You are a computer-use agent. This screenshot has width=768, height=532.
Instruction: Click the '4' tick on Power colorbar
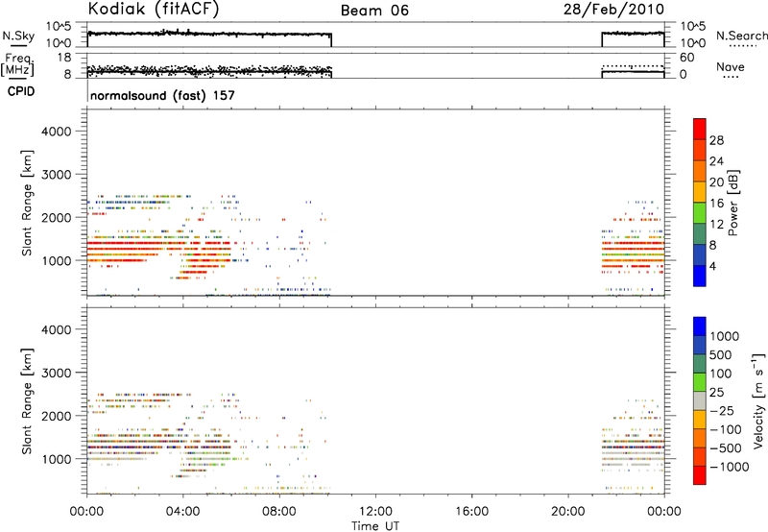[x=712, y=266]
